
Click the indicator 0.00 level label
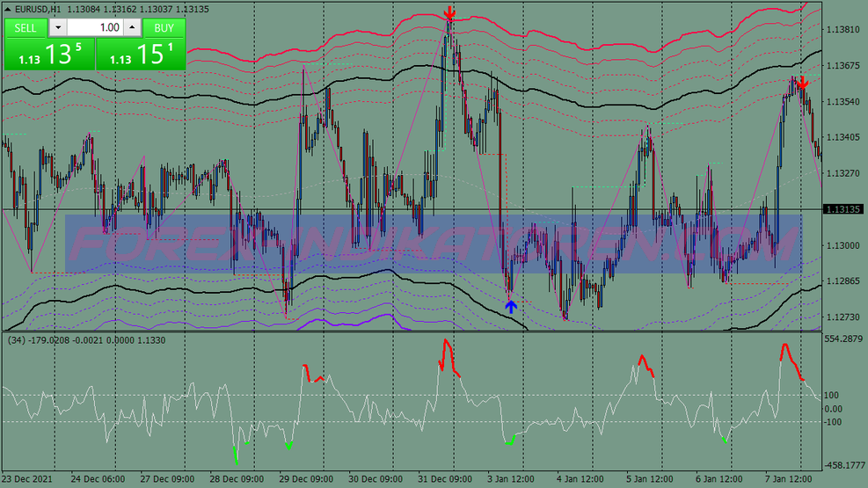point(833,409)
